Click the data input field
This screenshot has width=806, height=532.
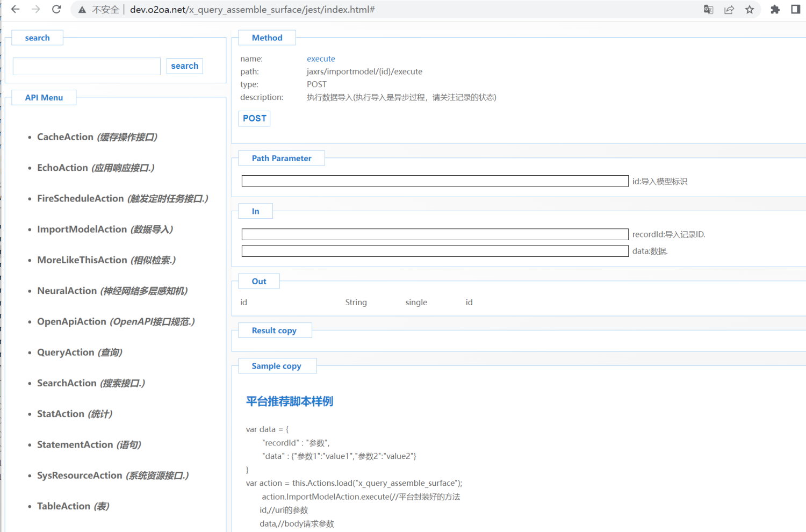point(434,251)
